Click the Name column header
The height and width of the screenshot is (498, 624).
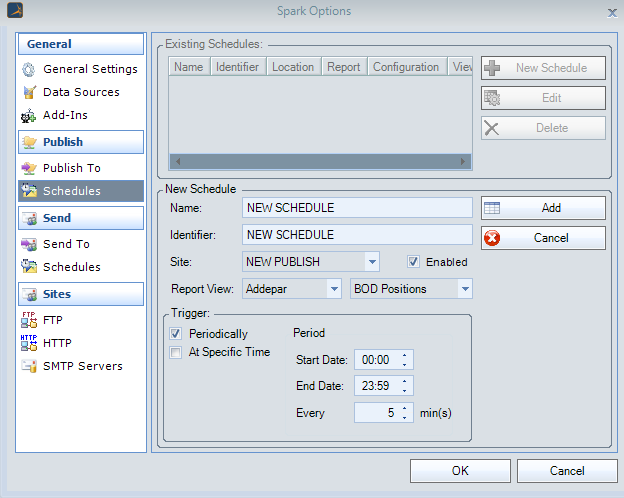pos(189,67)
